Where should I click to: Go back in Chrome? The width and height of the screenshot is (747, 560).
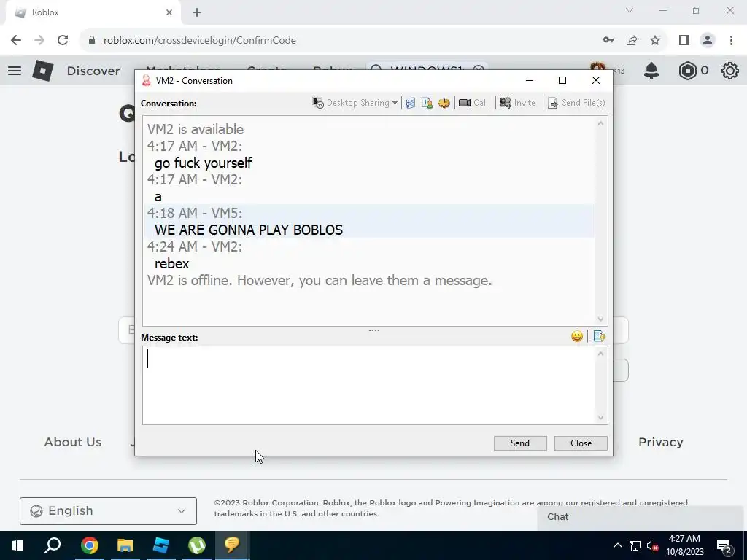coord(16,41)
